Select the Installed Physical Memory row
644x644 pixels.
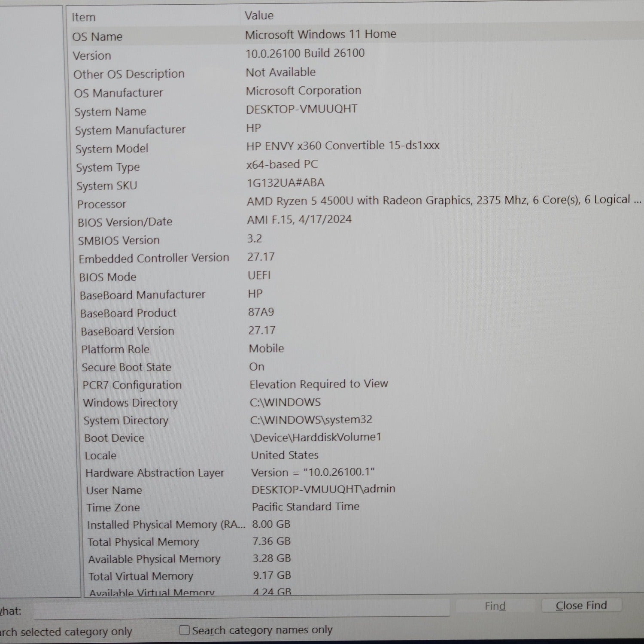[x=166, y=525]
